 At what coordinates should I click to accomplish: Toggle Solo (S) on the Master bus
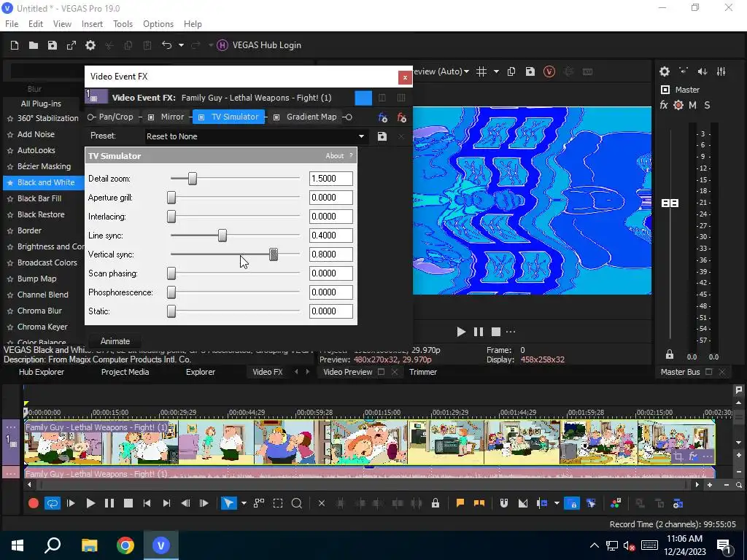click(x=708, y=105)
